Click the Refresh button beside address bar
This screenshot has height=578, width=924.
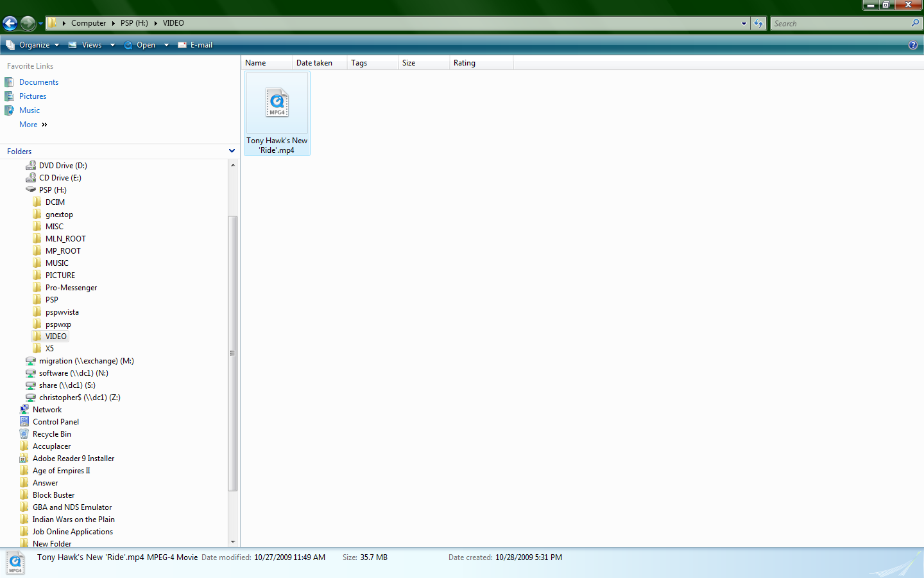[x=759, y=23]
